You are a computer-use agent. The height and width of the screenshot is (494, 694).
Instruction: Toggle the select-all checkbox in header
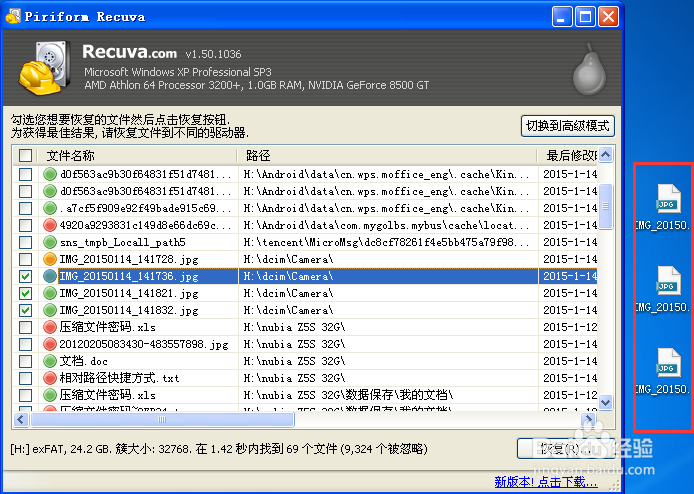click(25, 155)
